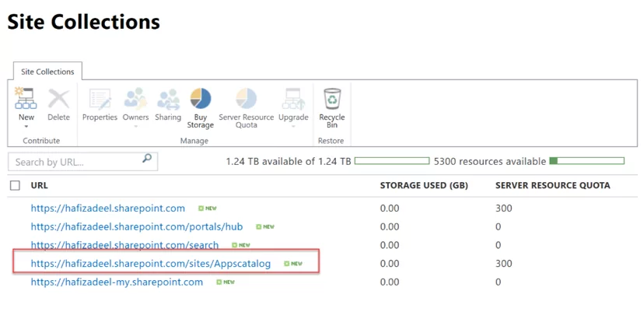This screenshot has width=644, height=333.
Task: Click the NEW badge beside the Appscatalog URL
Action: 293,264
